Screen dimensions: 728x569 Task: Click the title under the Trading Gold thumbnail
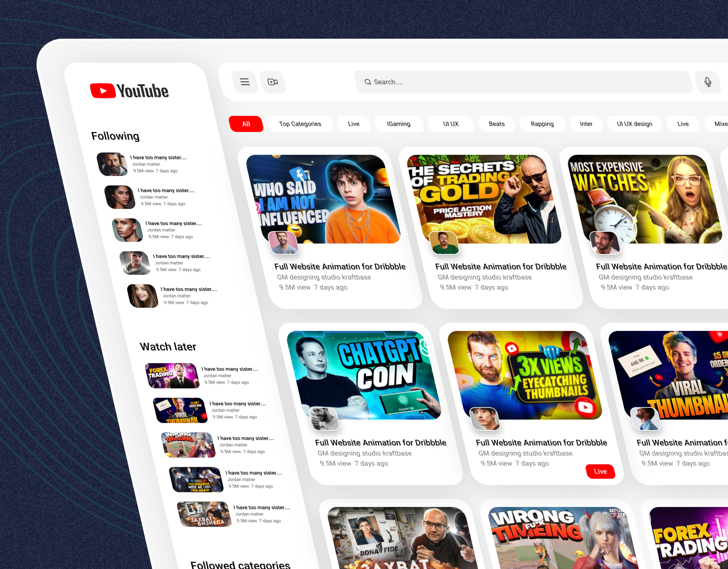pyautogui.click(x=501, y=266)
